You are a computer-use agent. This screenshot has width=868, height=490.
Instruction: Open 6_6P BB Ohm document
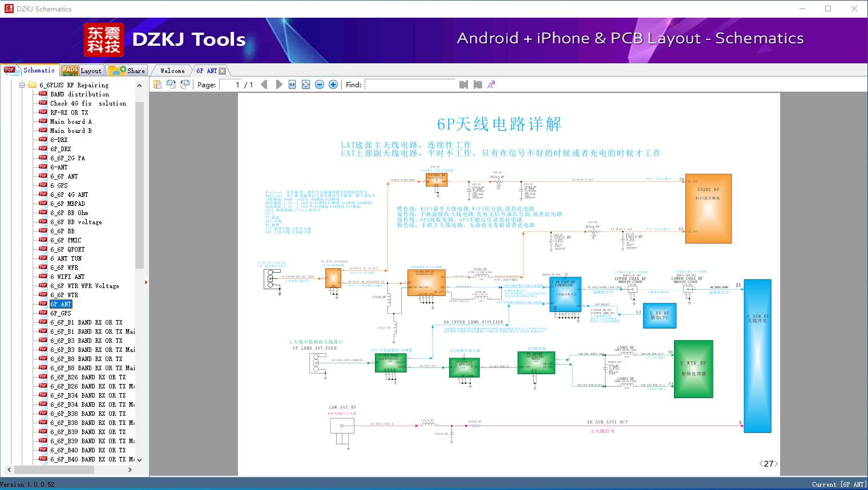[69, 213]
